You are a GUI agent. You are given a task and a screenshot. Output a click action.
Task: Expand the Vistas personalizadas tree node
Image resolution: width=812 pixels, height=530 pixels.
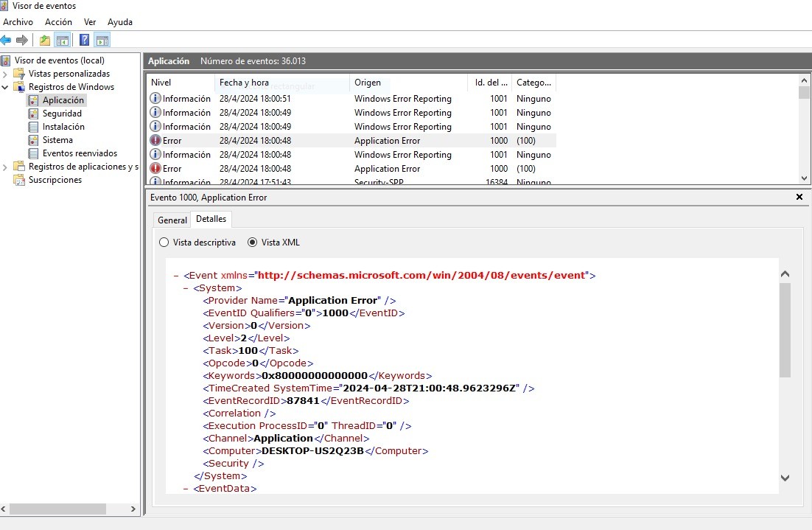[x=4, y=74]
